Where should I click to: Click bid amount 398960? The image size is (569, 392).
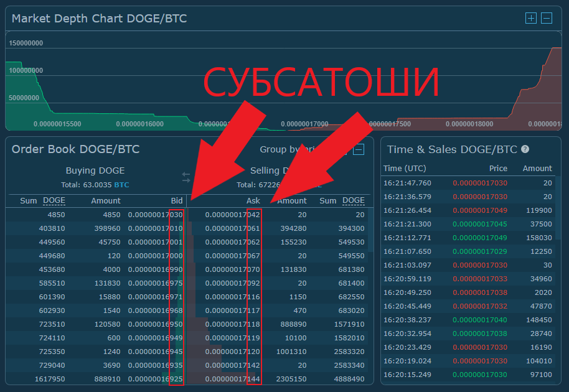click(108, 228)
